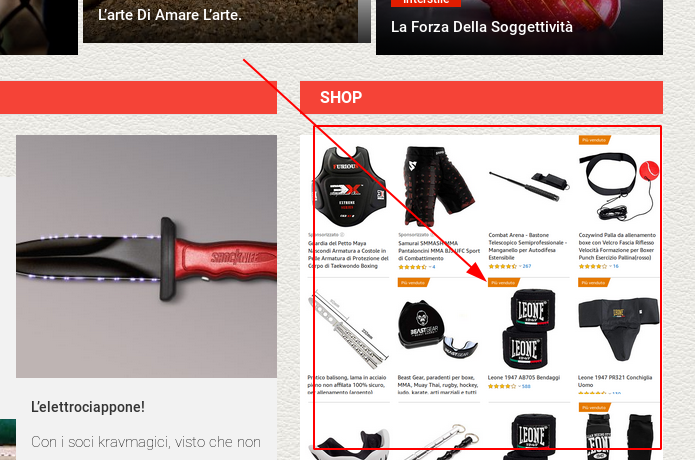The width and height of the screenshot is (695, 460).
Task: Open the Cozywind Palla da allenamento title
Action: [x=617, y=246]
